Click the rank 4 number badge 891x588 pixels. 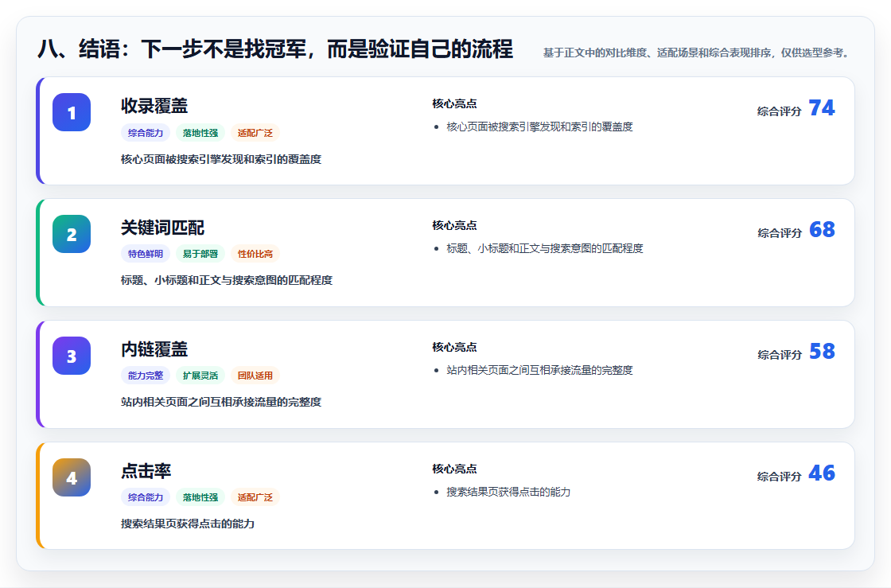click(72, 477)
